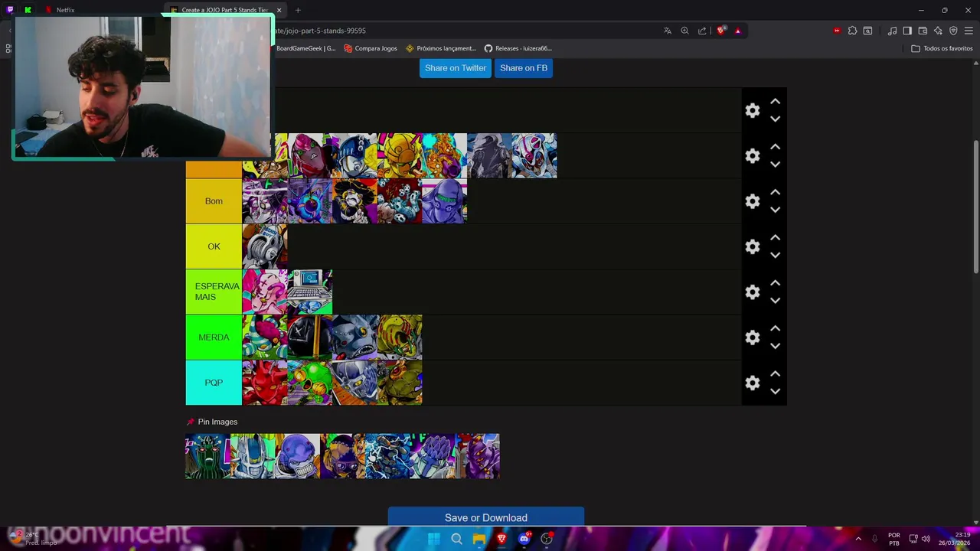The width and height of the screenshot is (980, 551).
Task: Open a new browser tab
Action: point(298,10)
